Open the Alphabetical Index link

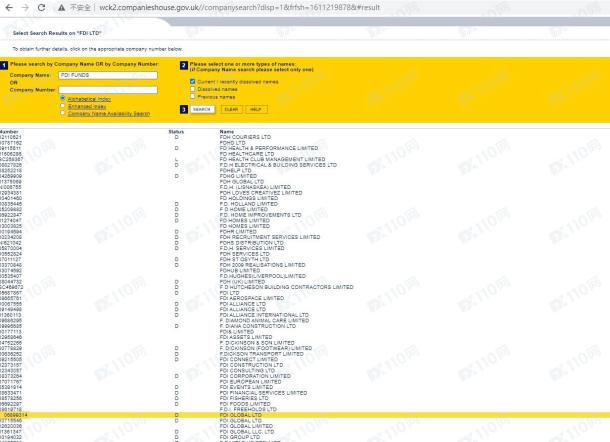89,99
